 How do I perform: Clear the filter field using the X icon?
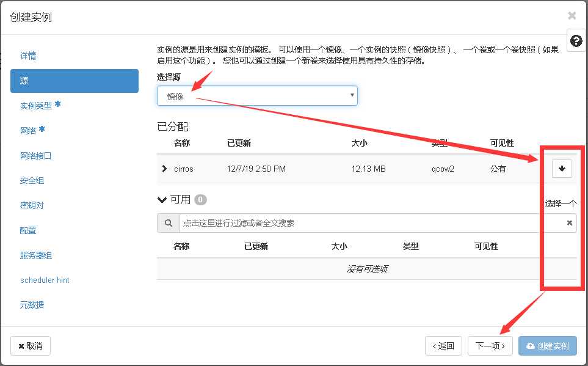[x=569, y=223]
